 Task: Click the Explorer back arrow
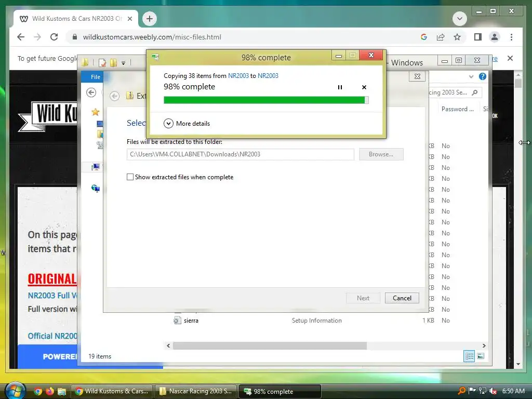coord(91,92)
